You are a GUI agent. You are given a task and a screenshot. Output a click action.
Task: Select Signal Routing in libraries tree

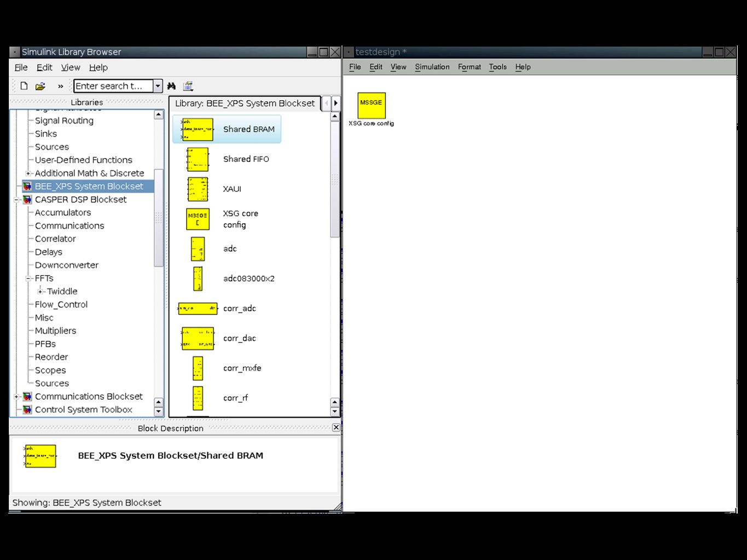(64, 121)
